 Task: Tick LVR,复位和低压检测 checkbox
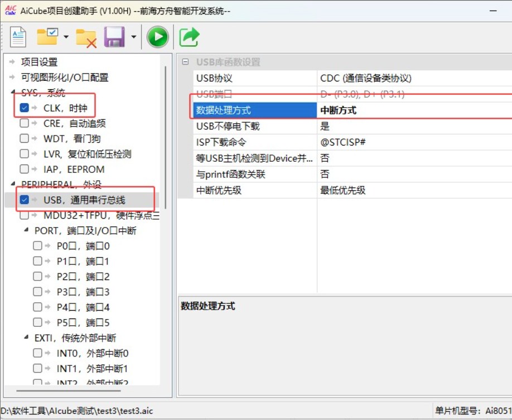(24, 154)
